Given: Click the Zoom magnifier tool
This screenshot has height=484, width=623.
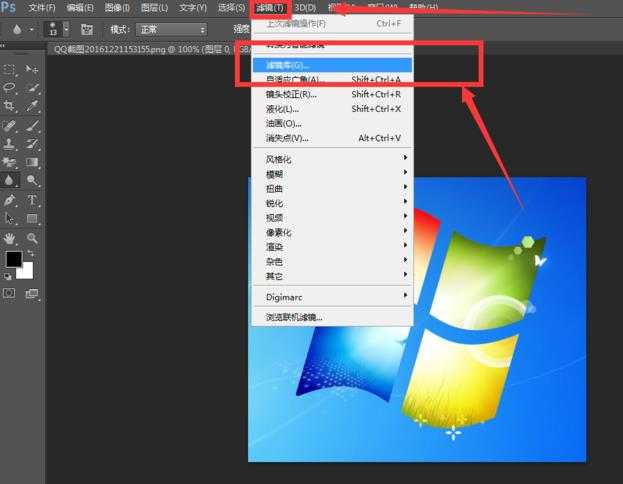Looking at the screenshot, I should pyautogui.click(x=32, y=238).
